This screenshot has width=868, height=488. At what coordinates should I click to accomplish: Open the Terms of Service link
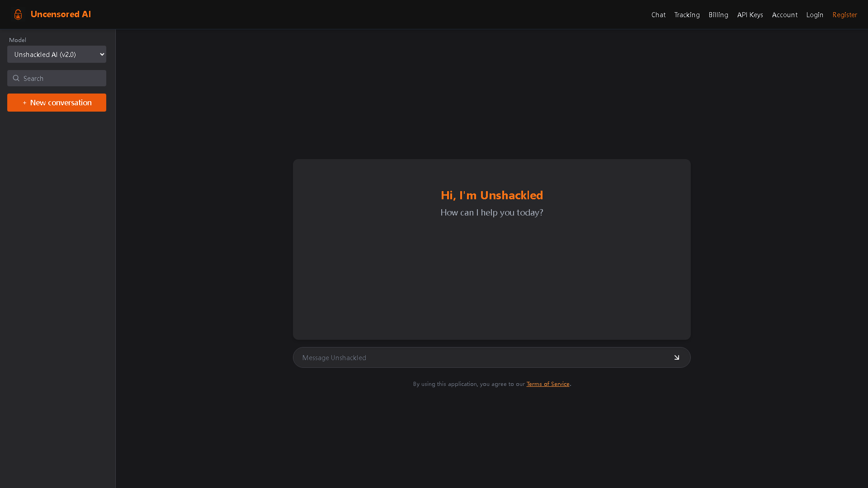click(x=547, y=384)
